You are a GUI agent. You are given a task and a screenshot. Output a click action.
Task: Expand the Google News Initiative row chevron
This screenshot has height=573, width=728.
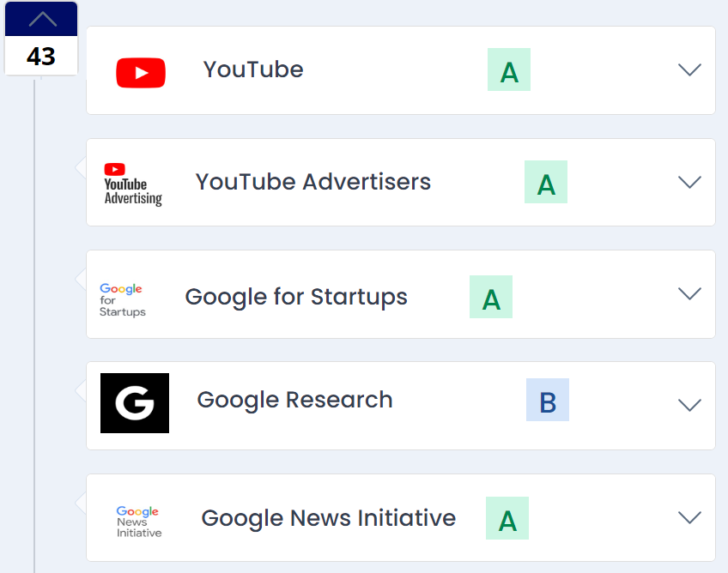pyautogui.click(x=689, y=517)
